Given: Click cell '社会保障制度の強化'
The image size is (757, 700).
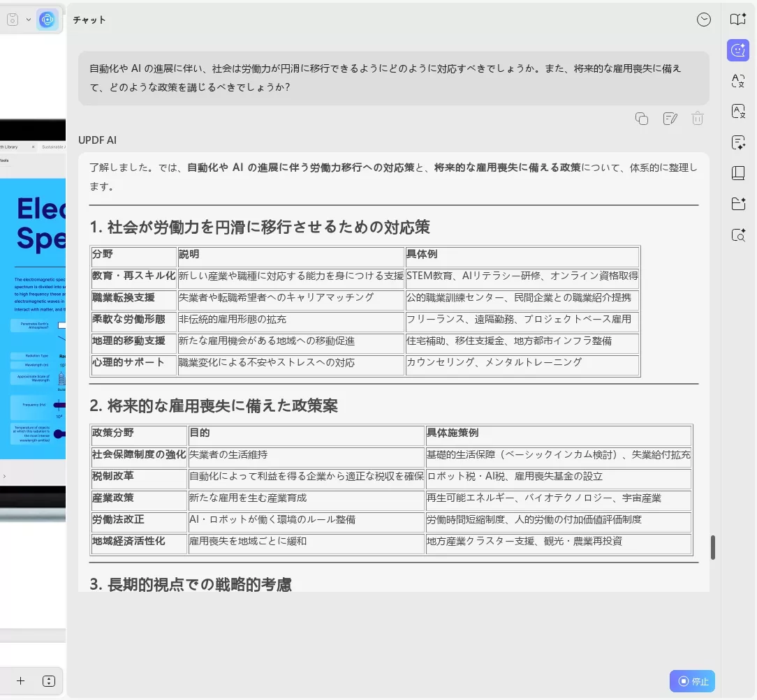Looking at the screenshot, I should click(139, 456).
